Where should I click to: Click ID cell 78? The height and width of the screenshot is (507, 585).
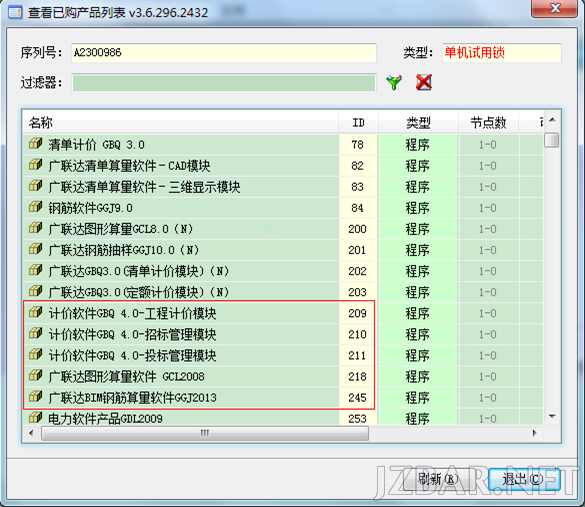pos(357,144)
